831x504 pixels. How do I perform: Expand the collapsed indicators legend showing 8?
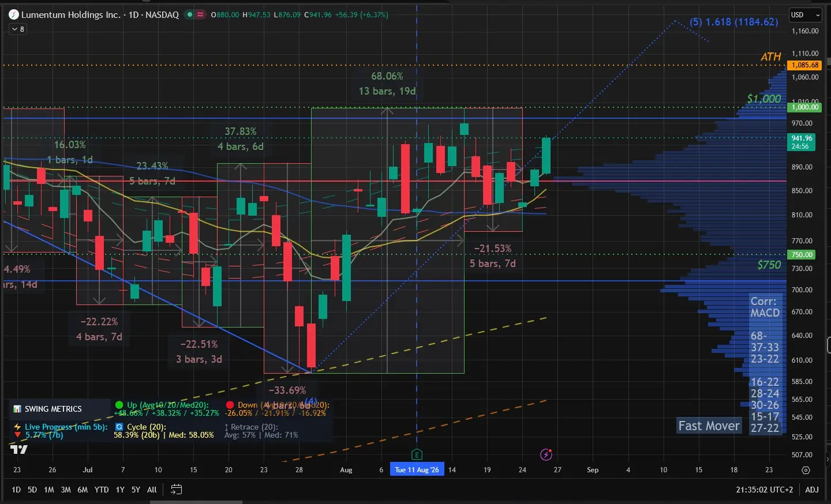click(18, 29)
